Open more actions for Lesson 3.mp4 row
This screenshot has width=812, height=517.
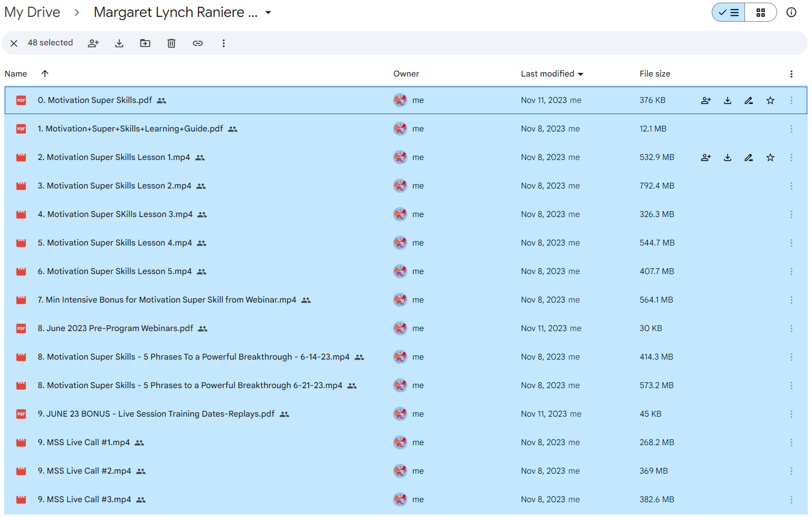(x=791, y=214)
